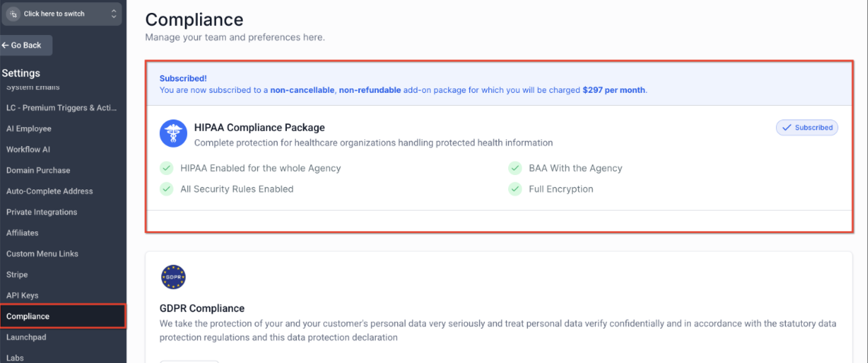The height and width of the screenshot is (363, 868).
Task: Click checkmark next to HIPAA Enabled for Agency
Action: point(167,168)
